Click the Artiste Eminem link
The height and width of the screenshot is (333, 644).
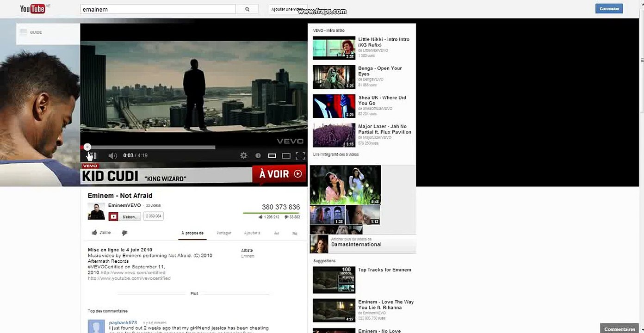248,256
